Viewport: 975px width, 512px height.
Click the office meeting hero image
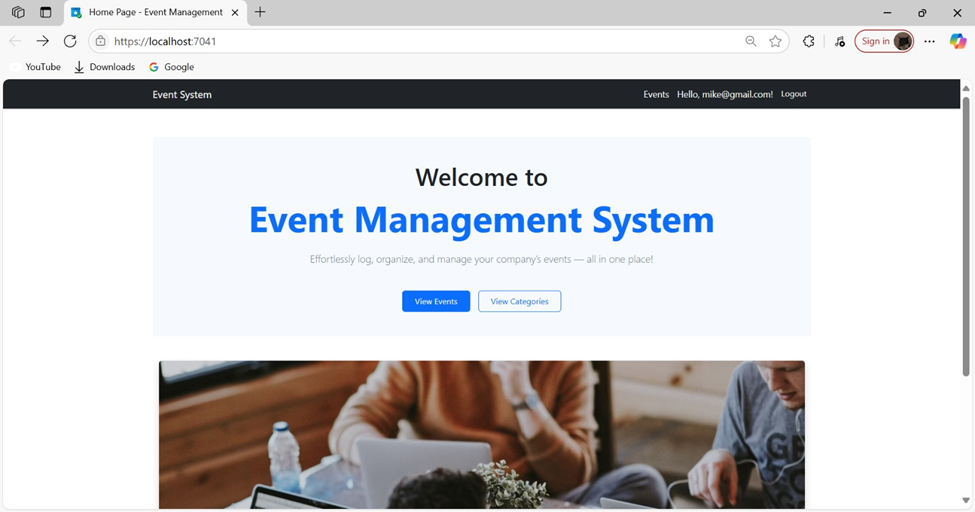[x=482, y=435]
